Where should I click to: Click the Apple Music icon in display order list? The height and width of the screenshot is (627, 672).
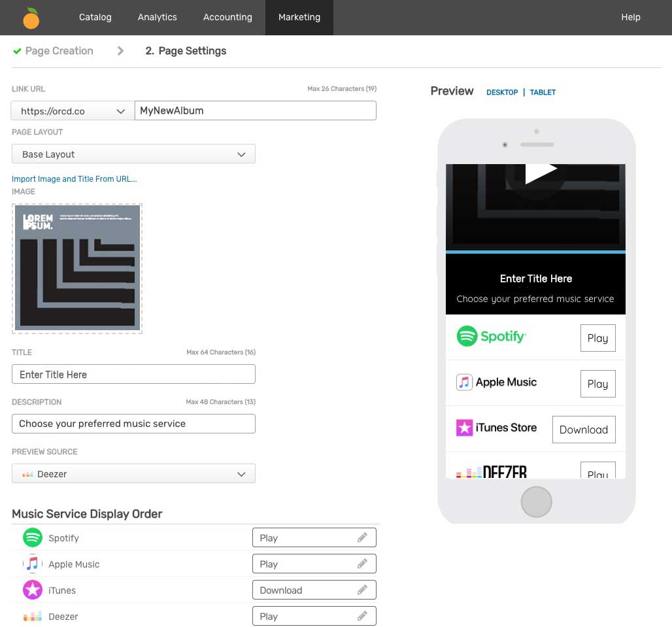point(33,564)
